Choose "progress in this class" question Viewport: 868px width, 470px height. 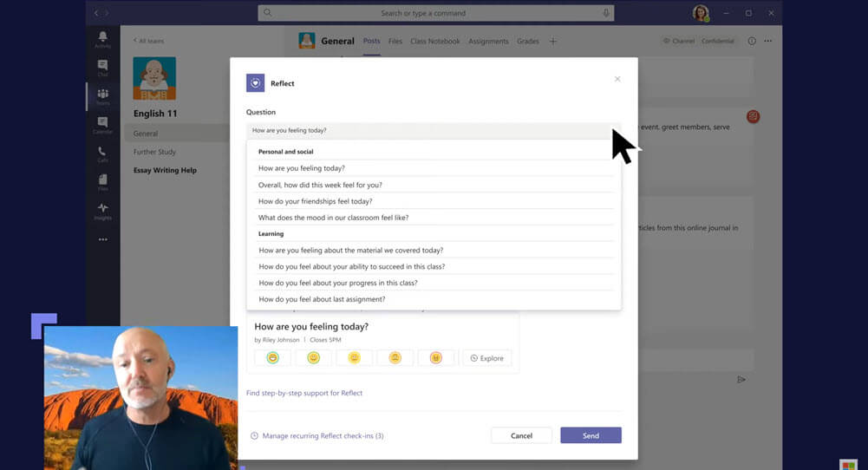point(436,283)
